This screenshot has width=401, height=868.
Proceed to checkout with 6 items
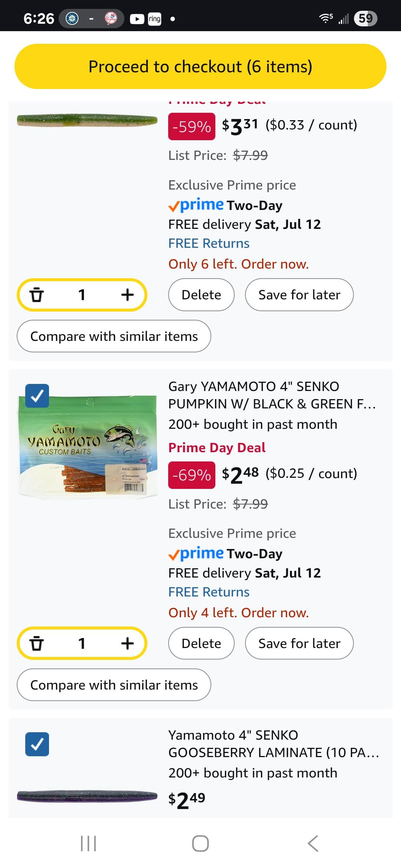pyautogui.click(x=200, y=66)
